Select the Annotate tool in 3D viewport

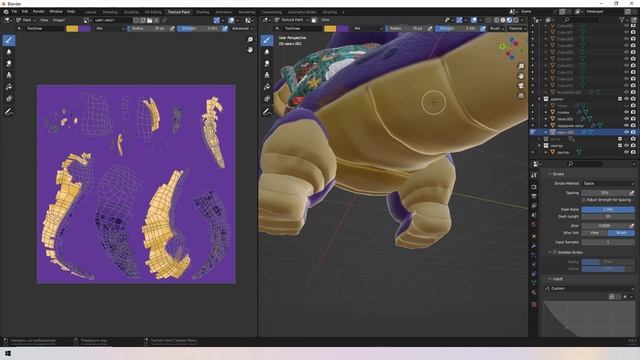[x=267, y=111]
